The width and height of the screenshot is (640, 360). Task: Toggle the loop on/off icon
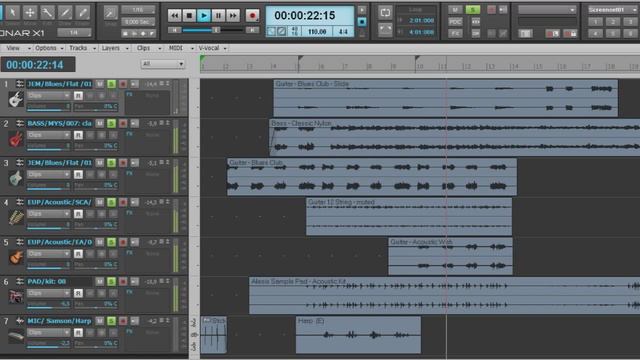click(x=385, y=12)
